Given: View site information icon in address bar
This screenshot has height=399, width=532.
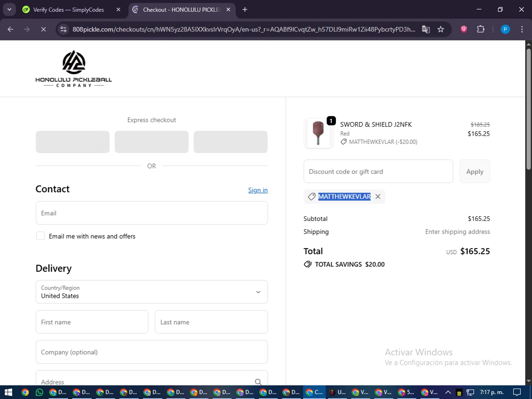Looking at the screenshot, I should pyautogui.click(x=63, y=29).
